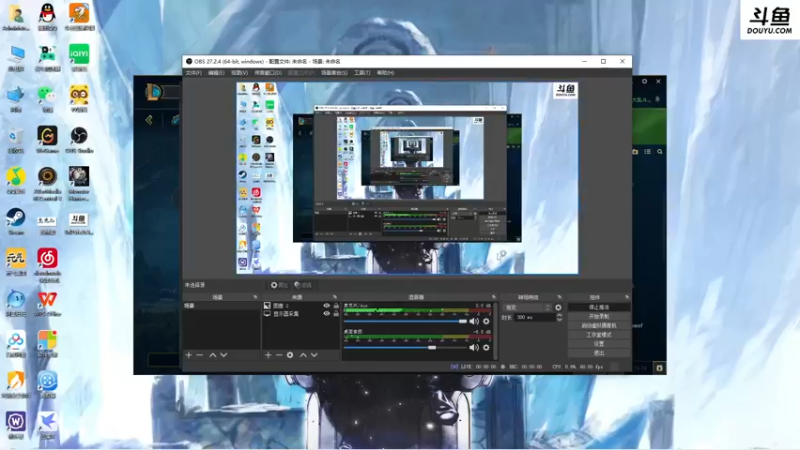The height and width of the screenshot is (450, 800).
Task: Open the WPS Office desktop shortcut
Action: pyautogui.click(x=47, y=303)
